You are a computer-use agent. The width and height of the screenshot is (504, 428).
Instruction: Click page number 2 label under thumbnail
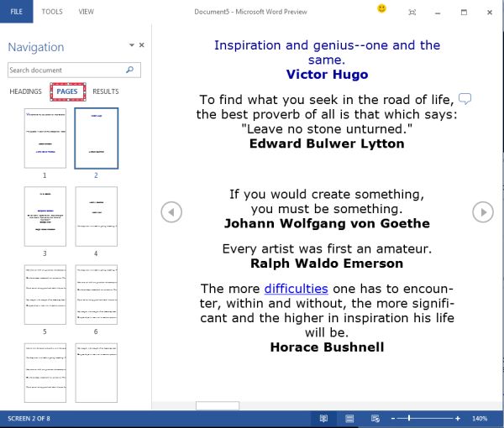pyautogui.click(x=96, y=175)
